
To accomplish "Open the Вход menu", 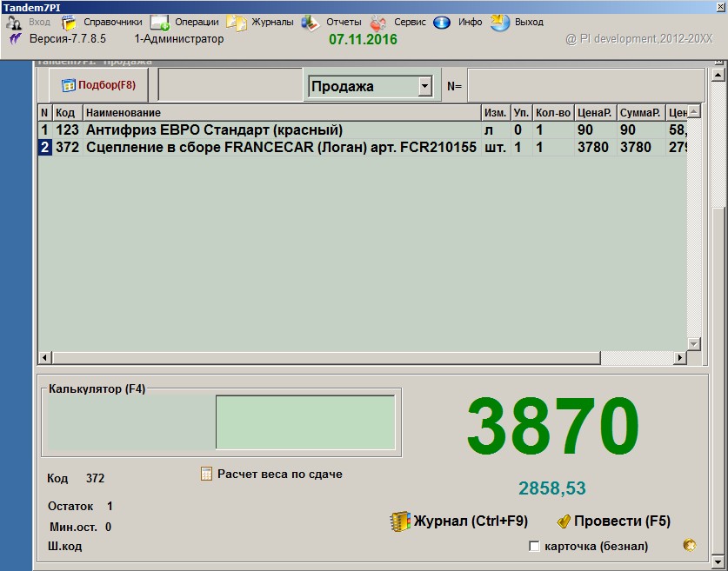I will pyautogui.click(x=39, y=22).
